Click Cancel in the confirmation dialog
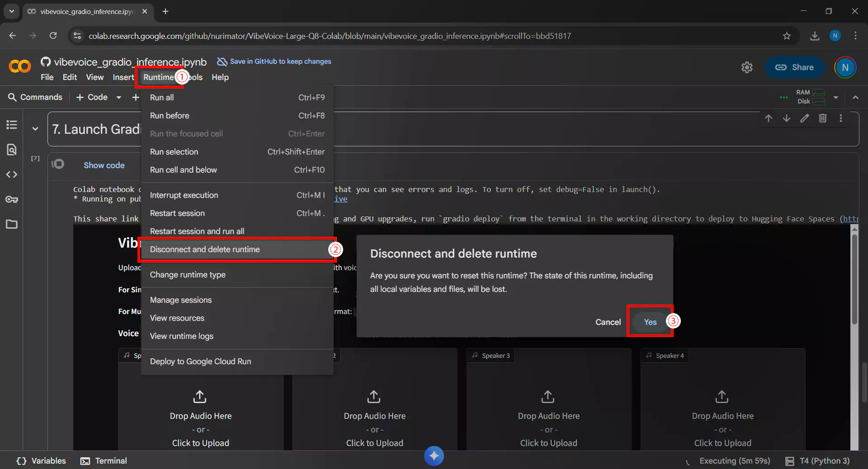This screenshot has width=868, height=469. pyautogui.click(x=608, y=322)
